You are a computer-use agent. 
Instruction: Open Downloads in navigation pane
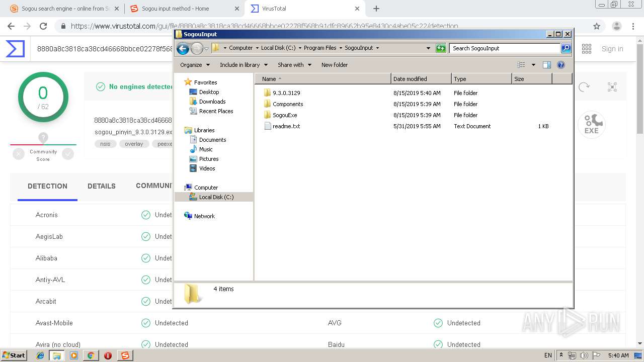pos(212,102)
